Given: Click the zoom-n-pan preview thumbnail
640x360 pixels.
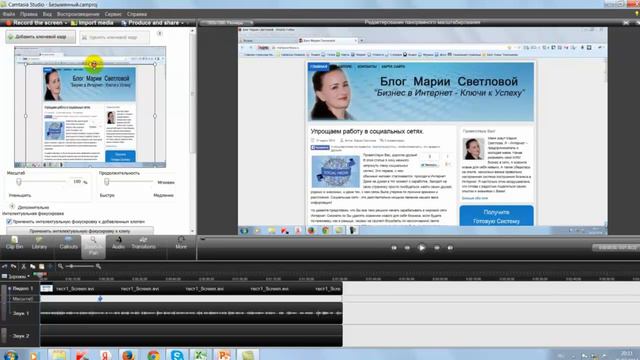Looking at the screenshot, I should [x=90, y=107].
